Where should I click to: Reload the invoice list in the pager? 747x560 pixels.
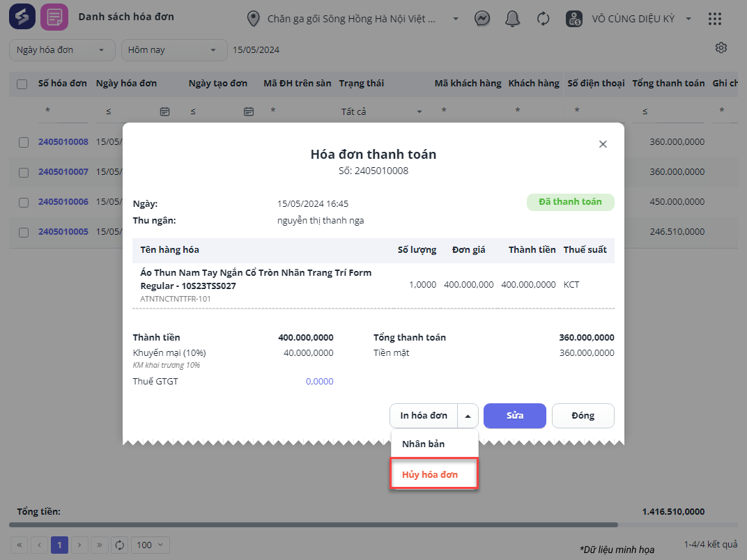(x=120, y=545)
